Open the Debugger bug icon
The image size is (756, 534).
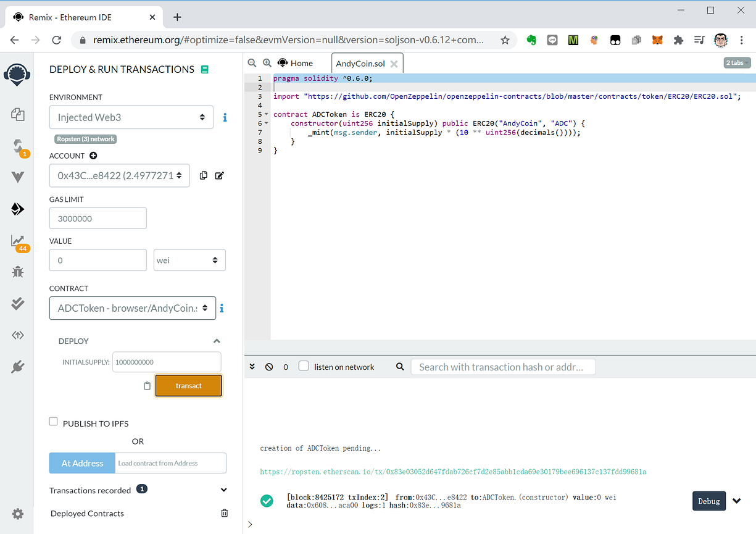tap(17, 272)
